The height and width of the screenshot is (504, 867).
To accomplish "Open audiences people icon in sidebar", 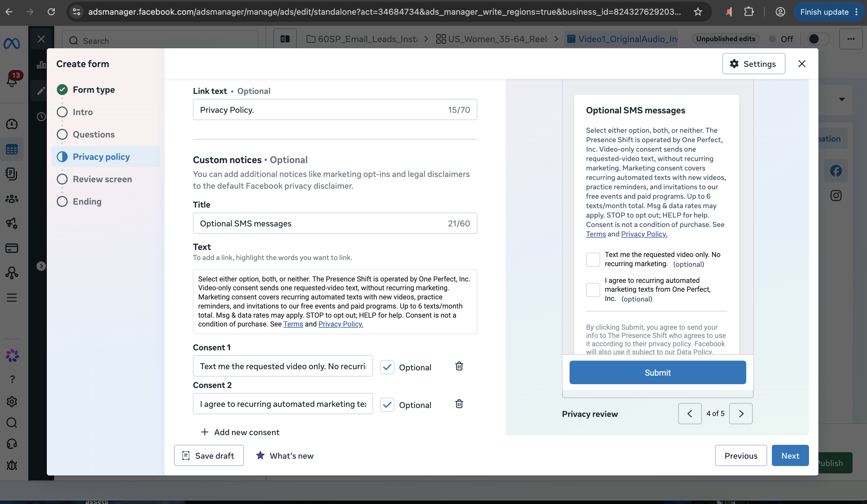I will [x=12, y=199].
